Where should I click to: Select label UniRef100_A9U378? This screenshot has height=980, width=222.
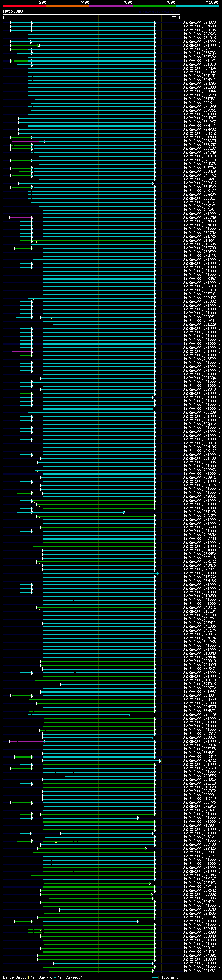point(199,164)
